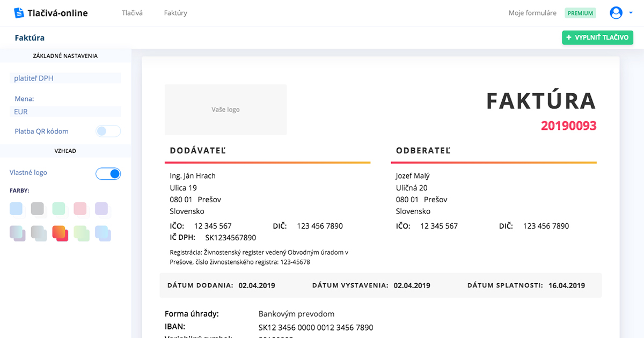644x338 pixels.
Task: Disable the Vlastné logo toggle
Action: [108, 174]
